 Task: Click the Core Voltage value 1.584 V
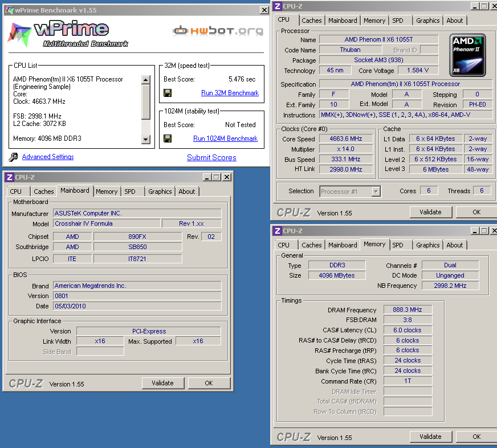pos(418,70)
